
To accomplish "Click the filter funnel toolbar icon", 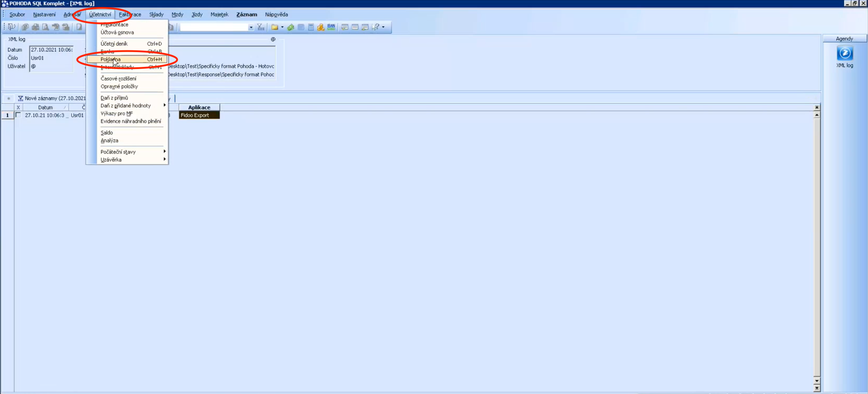I will (x=261, y=27).
